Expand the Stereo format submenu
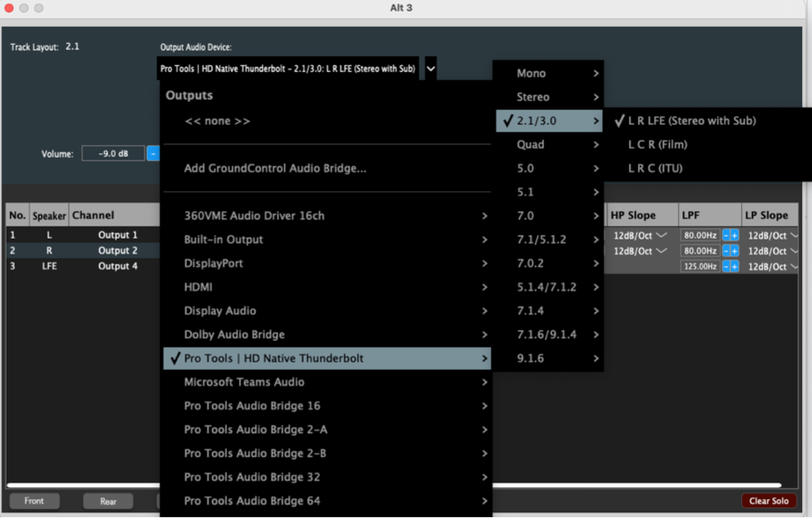This screenshot has width=812, height=518. pyautogui.click(x=549, y=97)
